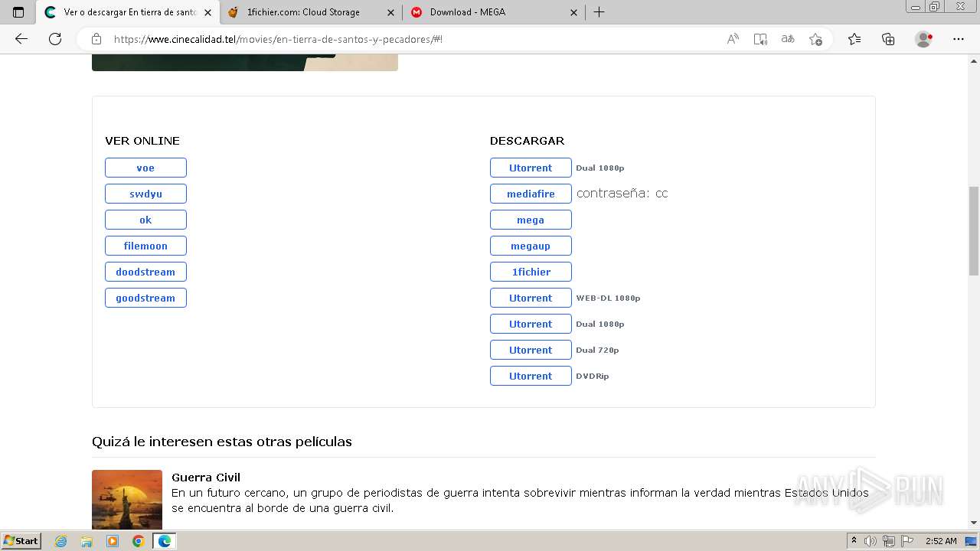
Task: Select the Ver o descargar En tierra tab
Action: tap(130, 12)
